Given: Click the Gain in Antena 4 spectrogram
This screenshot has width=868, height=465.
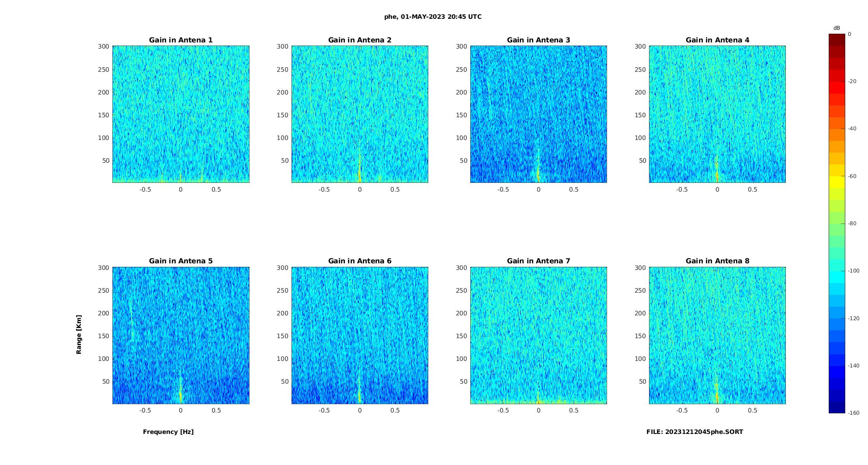Looking at the screenshot, I should coord(717,114).
